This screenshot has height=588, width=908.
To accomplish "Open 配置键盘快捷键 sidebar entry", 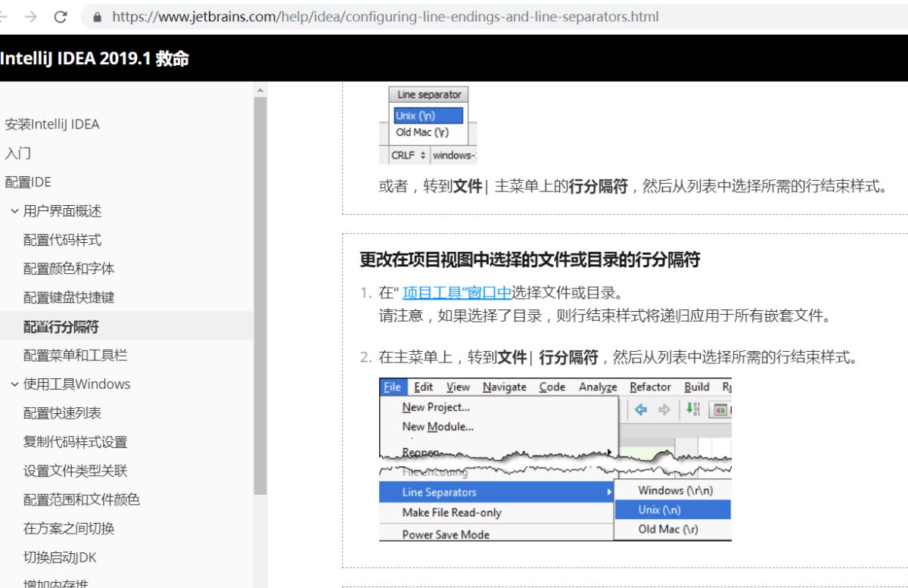I will 69,297.
